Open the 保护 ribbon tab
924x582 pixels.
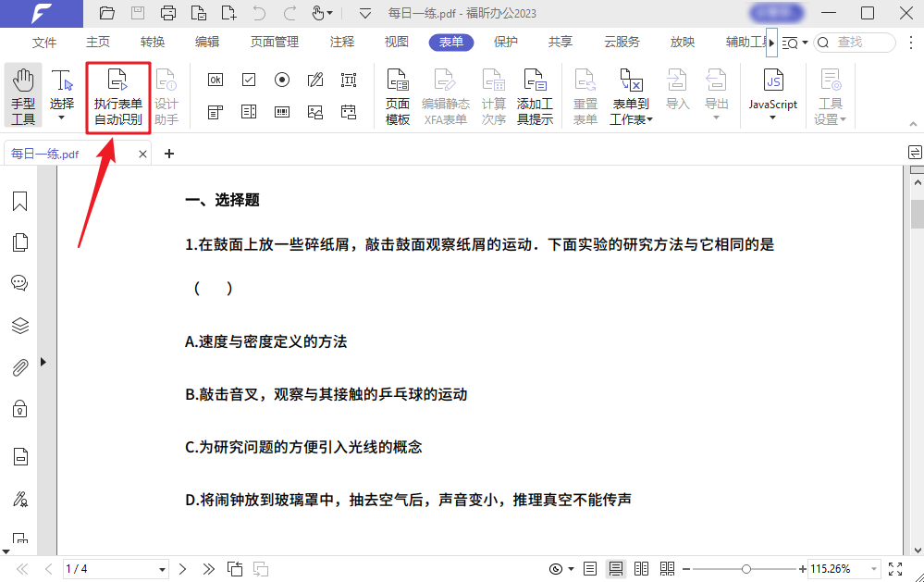[x=505, y=42]
